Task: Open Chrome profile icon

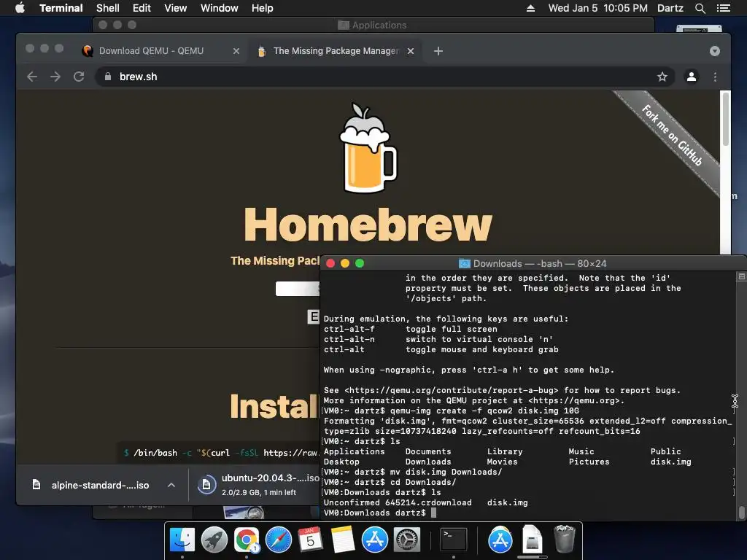Action: pos(692,77)
